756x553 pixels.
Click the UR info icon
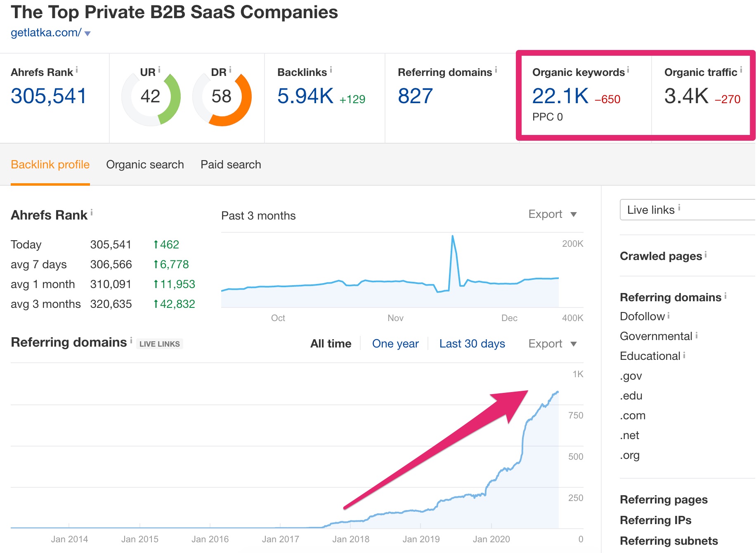(x=159, y=70)
